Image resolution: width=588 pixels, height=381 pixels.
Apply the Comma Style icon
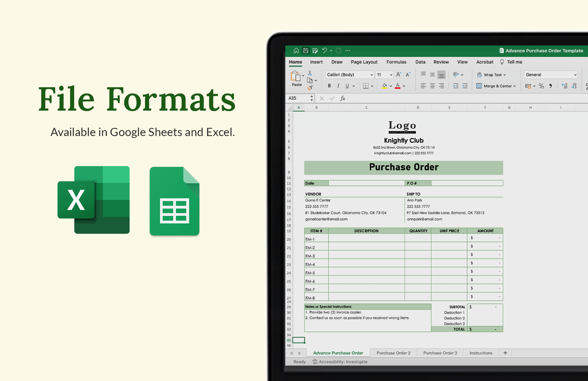[551, 86]
